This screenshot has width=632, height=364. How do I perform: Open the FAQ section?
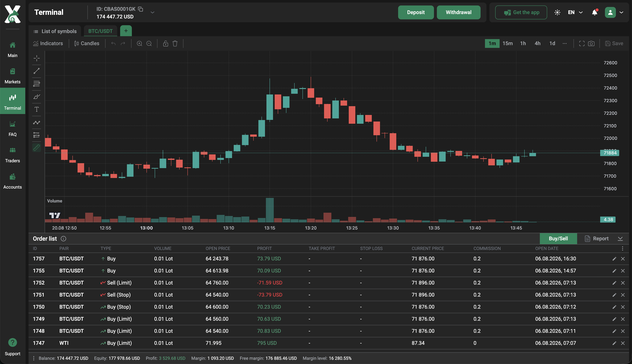[12, 129]
